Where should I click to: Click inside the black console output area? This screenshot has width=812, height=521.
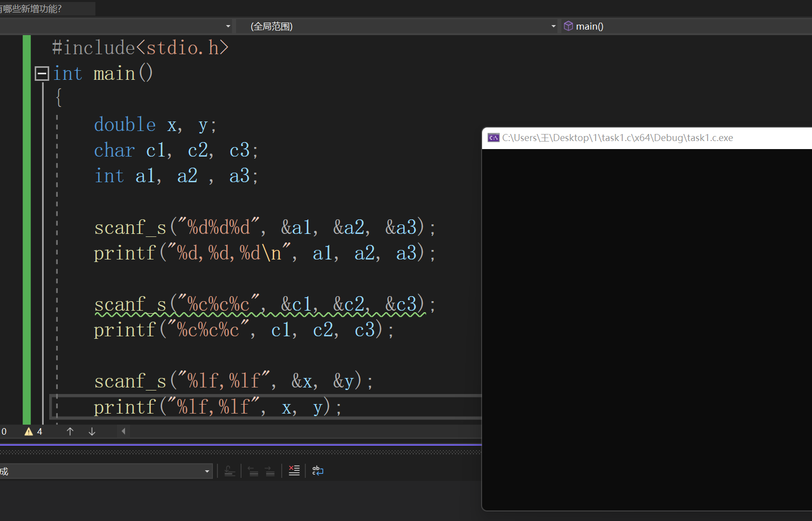(x=646, y=326)
